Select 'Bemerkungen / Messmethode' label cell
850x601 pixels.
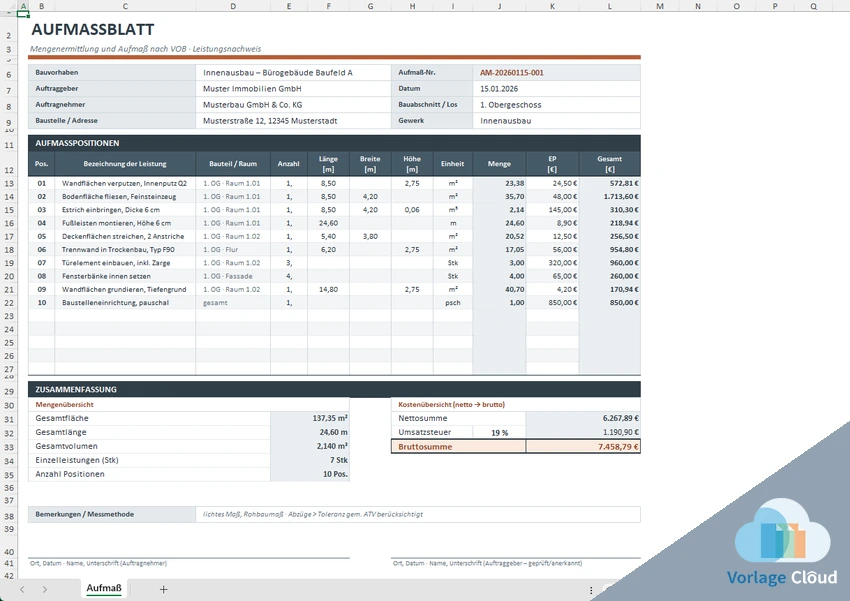[112, 514]
